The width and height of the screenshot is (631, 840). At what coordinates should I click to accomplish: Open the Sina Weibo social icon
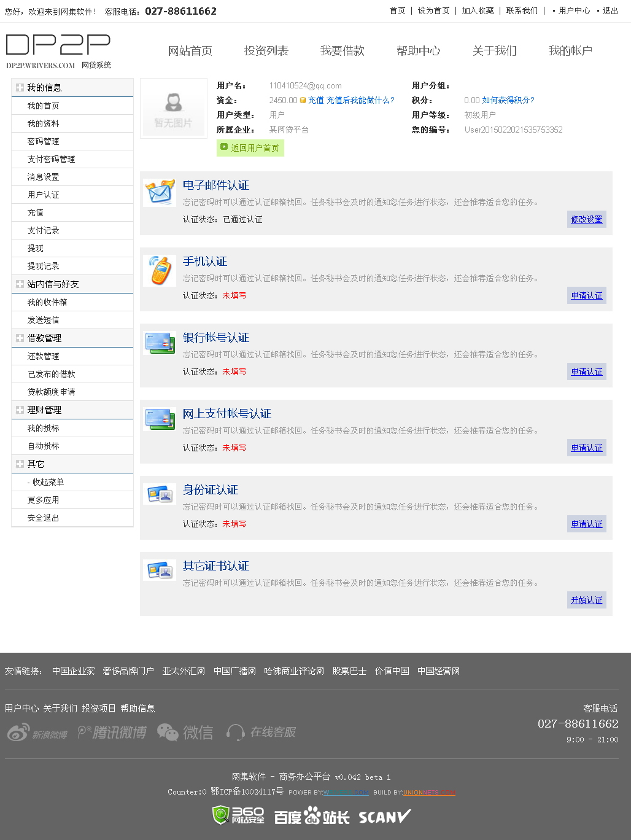(37, 733)
